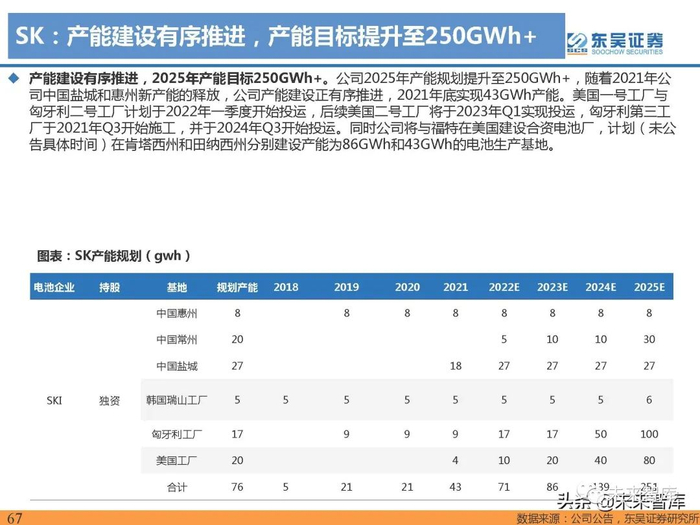Viewport: 700px width, 525px height.
Task: Click the slide title about SK capacity
Action: [x=275, y=36]
